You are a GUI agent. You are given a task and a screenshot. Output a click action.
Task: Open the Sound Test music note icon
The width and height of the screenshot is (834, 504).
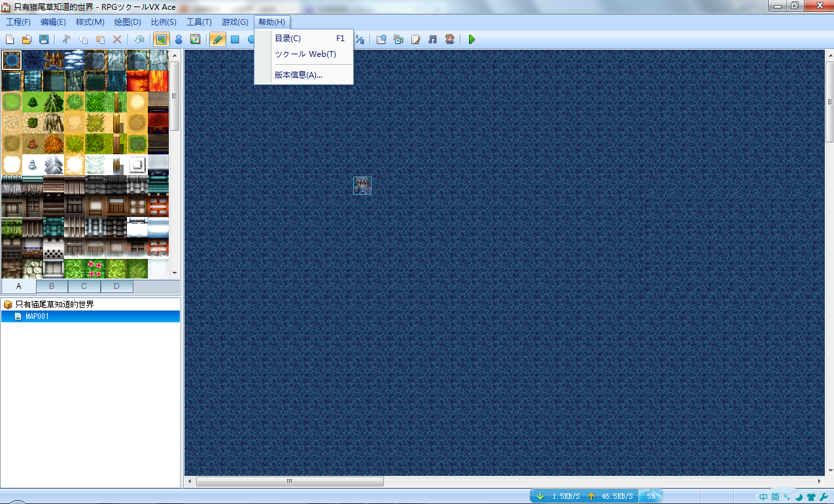pos(432,39)
